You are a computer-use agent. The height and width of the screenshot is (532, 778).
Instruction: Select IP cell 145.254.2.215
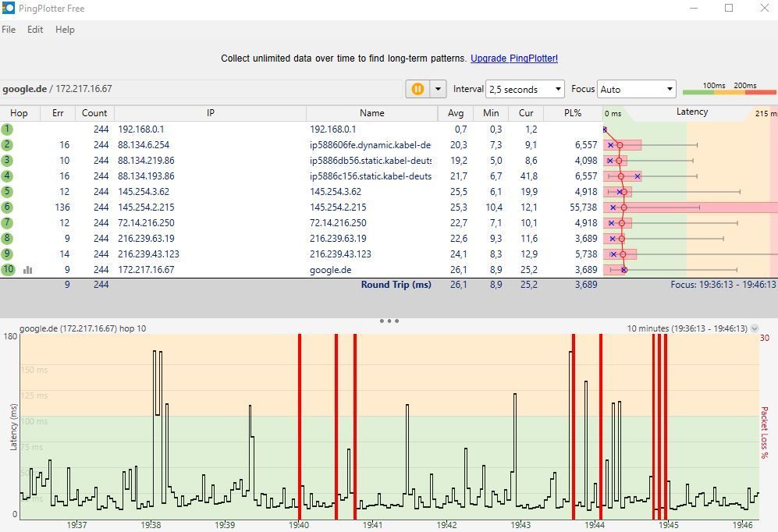tap(146, 207)
